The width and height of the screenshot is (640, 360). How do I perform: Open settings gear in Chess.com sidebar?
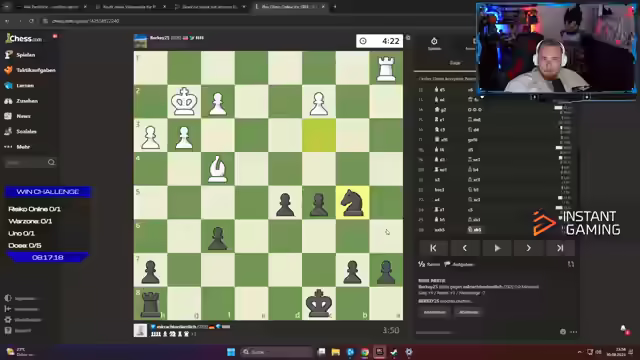(x=8, y=320)
